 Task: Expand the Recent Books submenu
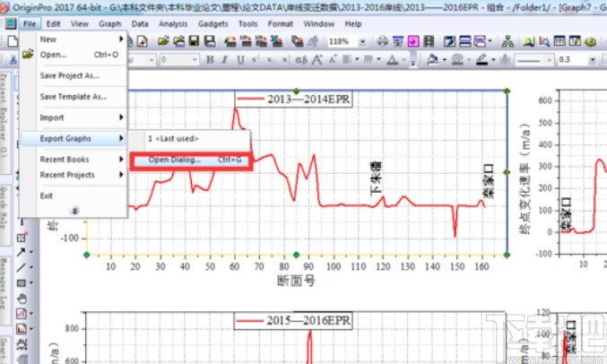(74, 160)
